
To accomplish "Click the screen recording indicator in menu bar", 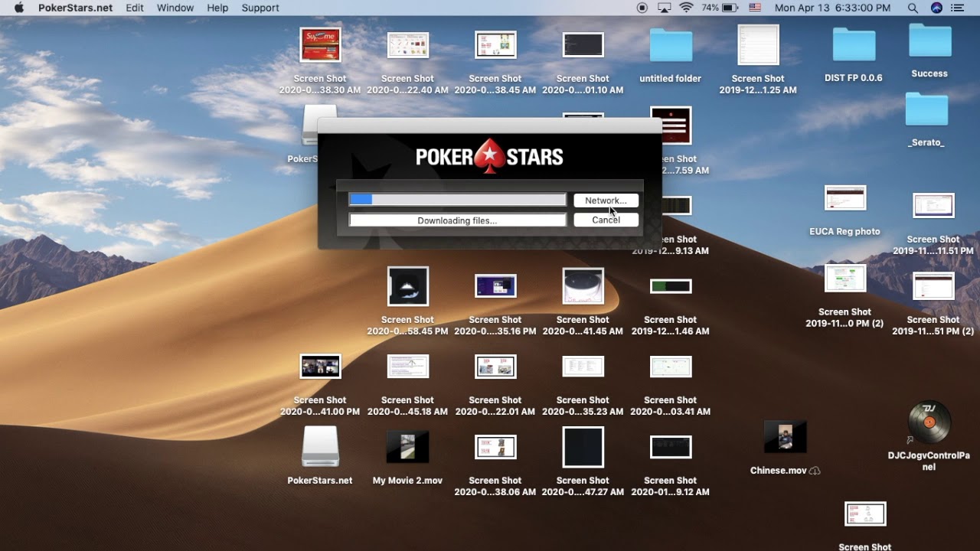I will pos(642,8).
